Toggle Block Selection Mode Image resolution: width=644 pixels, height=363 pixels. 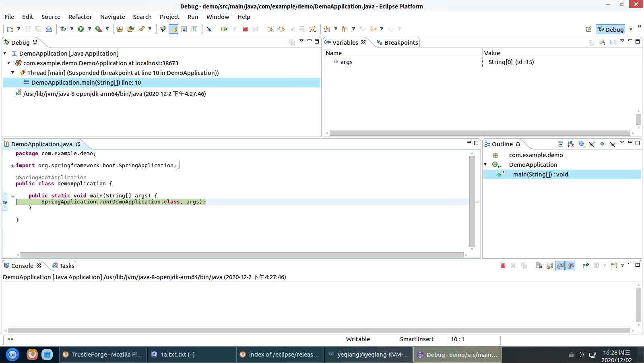184,29
